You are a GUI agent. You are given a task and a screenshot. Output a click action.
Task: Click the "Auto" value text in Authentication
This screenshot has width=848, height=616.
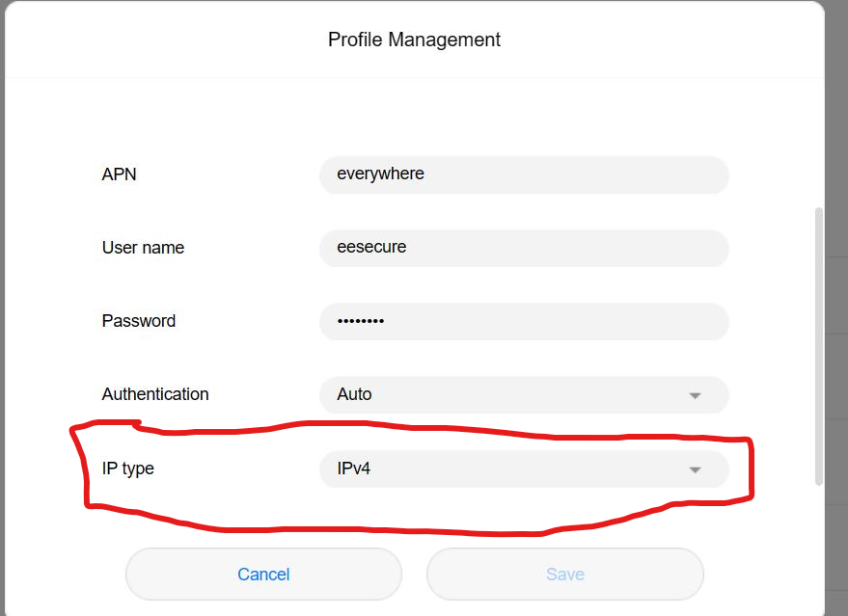pyautogui.click(x=354, y=394)
